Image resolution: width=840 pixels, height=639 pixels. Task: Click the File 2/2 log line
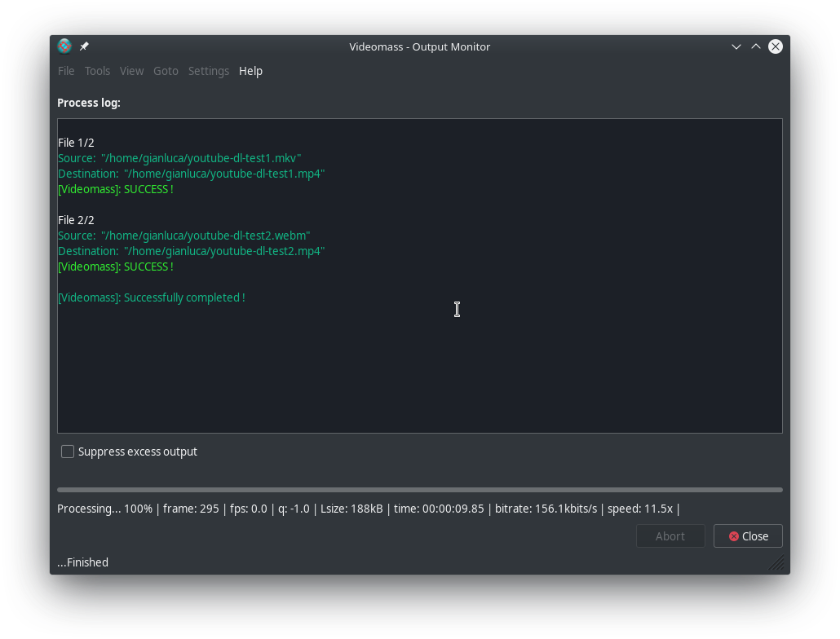pyautogui.click(x=76, y=221)
